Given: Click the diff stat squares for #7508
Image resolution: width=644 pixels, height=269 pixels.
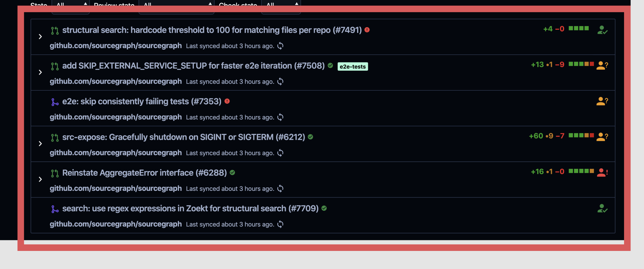Looking at the screenshot, I should [581, 64].
